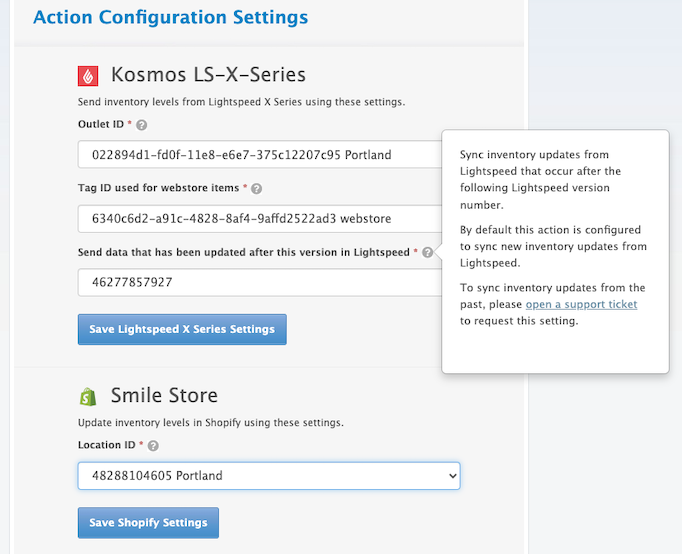The height and width of the screenshot is (554, 682).
Task: Click the help icon beside Tag ID label
Action: (257, 188)
